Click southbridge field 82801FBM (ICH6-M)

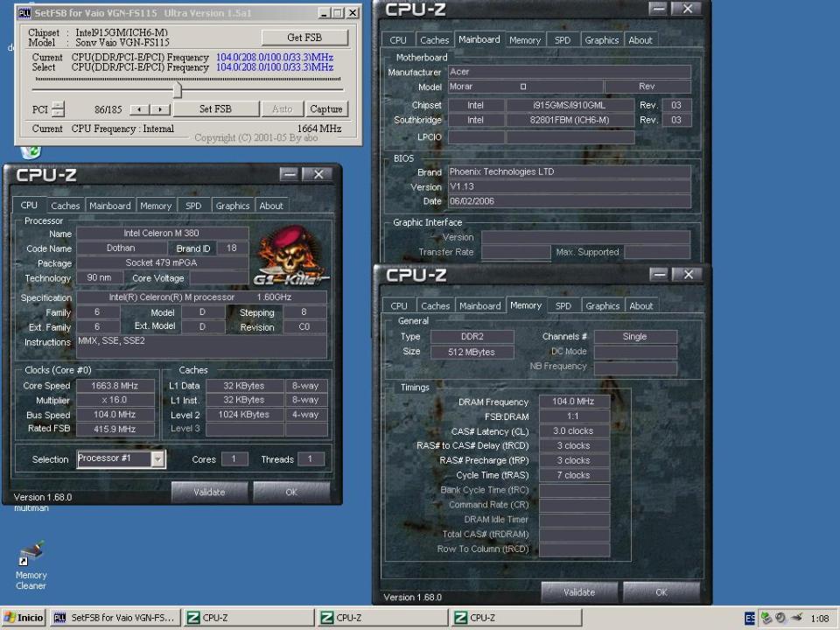point(570,120)
